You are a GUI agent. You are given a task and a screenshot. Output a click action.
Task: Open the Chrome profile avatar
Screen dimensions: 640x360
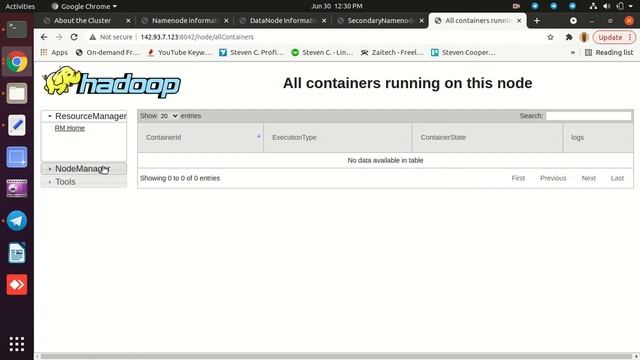click(x=584, y=37)
